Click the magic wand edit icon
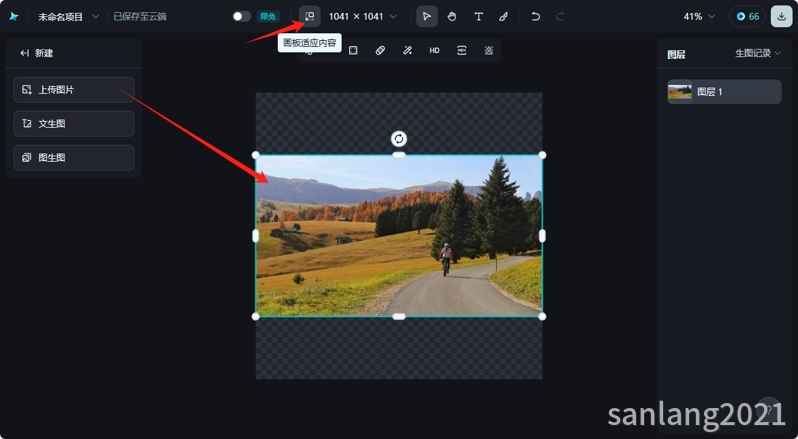 point(407,50)
